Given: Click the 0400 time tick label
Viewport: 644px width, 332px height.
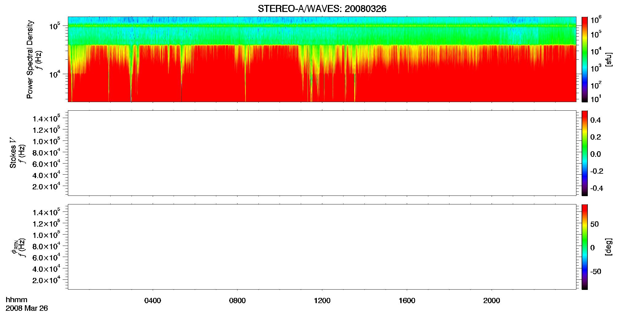Looking at the screenshot, I should [153, 301].
